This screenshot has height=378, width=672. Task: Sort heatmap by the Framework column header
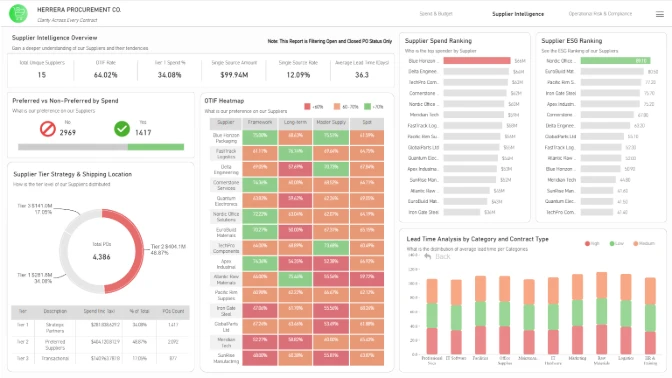click(x=260, y=123)
